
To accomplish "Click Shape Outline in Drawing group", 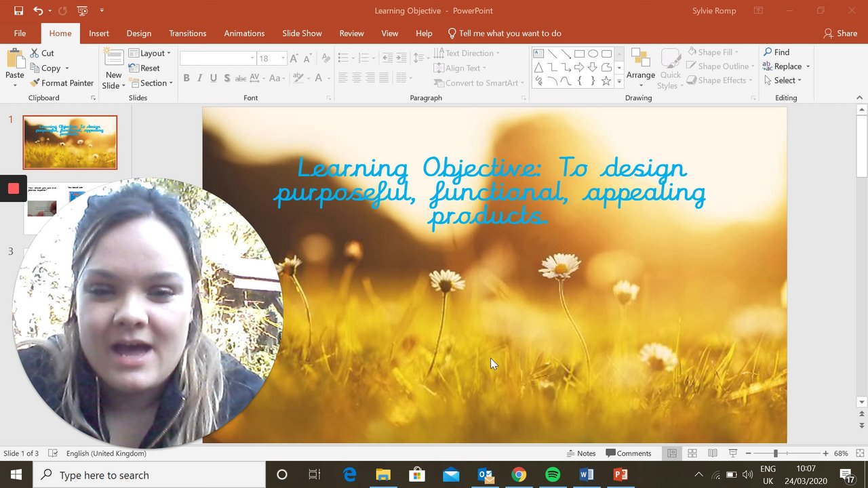I will tap(720, 66).
